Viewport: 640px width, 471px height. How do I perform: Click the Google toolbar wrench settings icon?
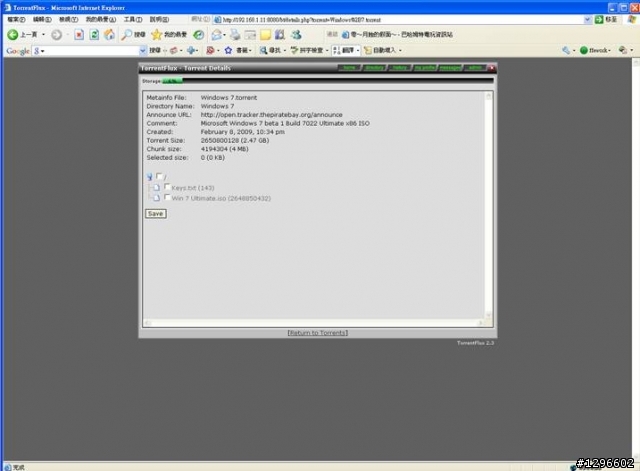pyautogui.click(x=566, y=50)
